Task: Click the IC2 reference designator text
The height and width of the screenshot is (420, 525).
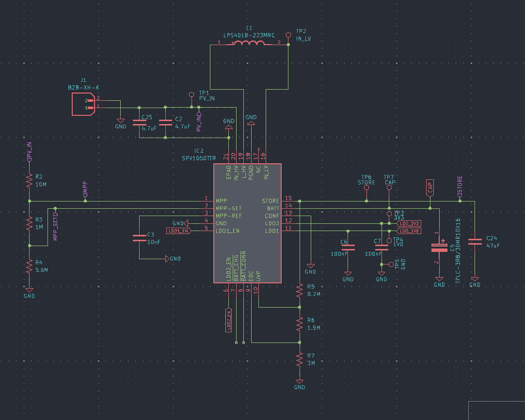Action: (199, 151)
